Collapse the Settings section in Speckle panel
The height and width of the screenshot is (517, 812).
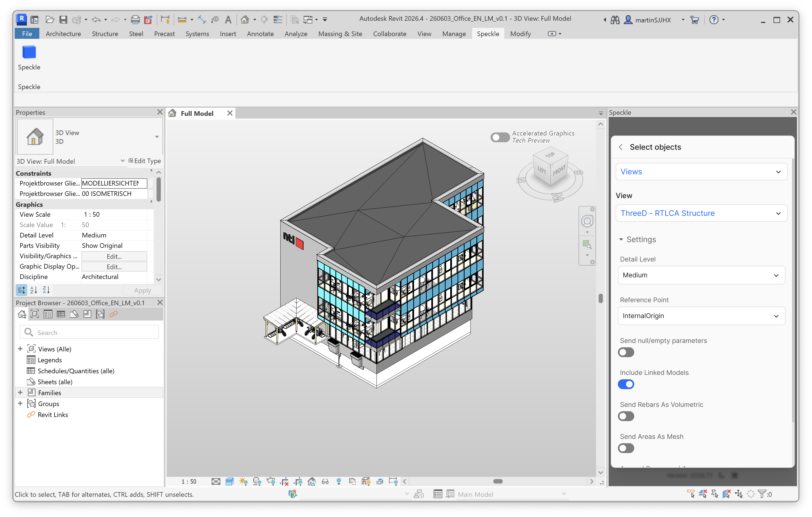(x=637, y=239)
